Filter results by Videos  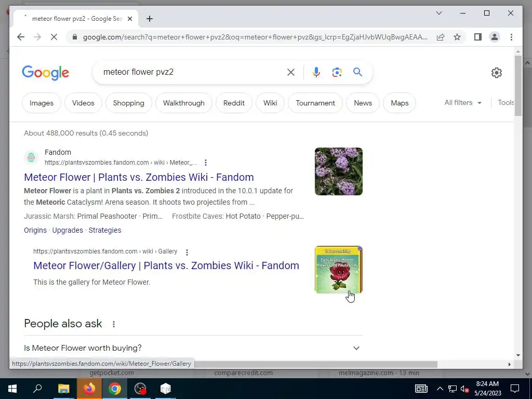click(x=83, y=103)
